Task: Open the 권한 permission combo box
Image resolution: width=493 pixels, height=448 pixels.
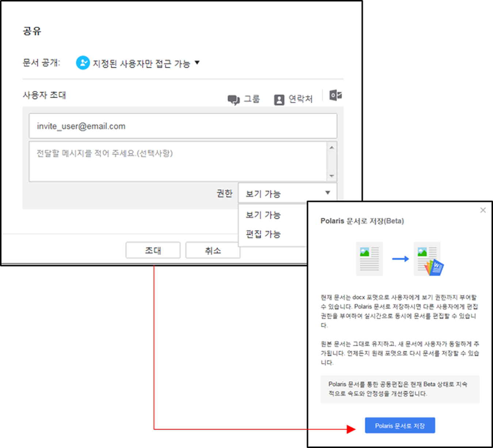Action: pyautogui.click(x=287, y=193)
